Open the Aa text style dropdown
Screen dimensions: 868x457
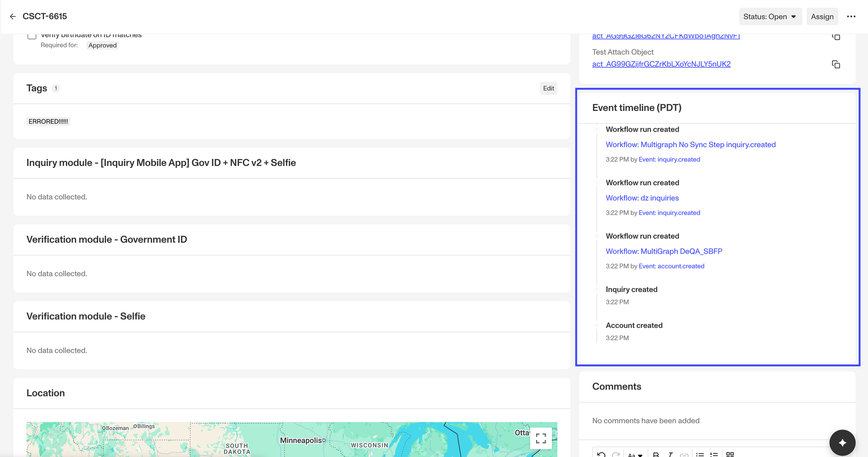635,454
